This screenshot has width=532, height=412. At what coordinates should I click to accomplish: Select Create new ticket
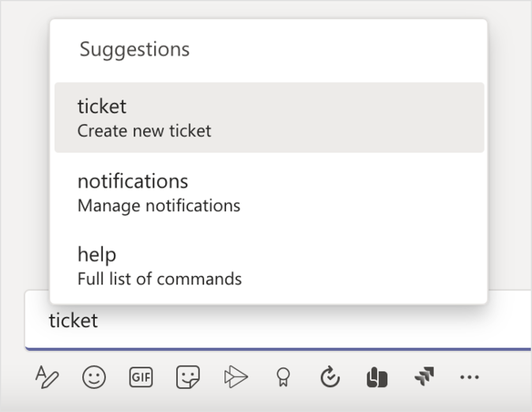coord(145,130)
